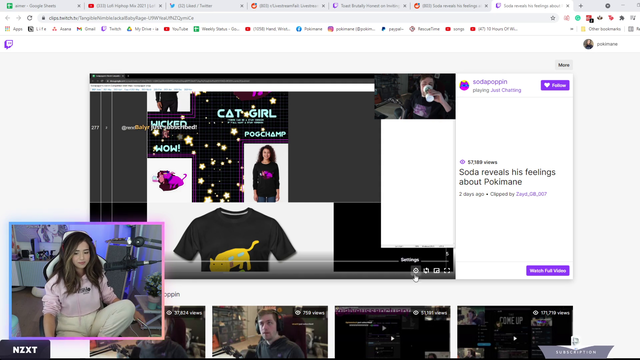Open the Twitch bookmark

pyautogui.click(x=111, y=29)
